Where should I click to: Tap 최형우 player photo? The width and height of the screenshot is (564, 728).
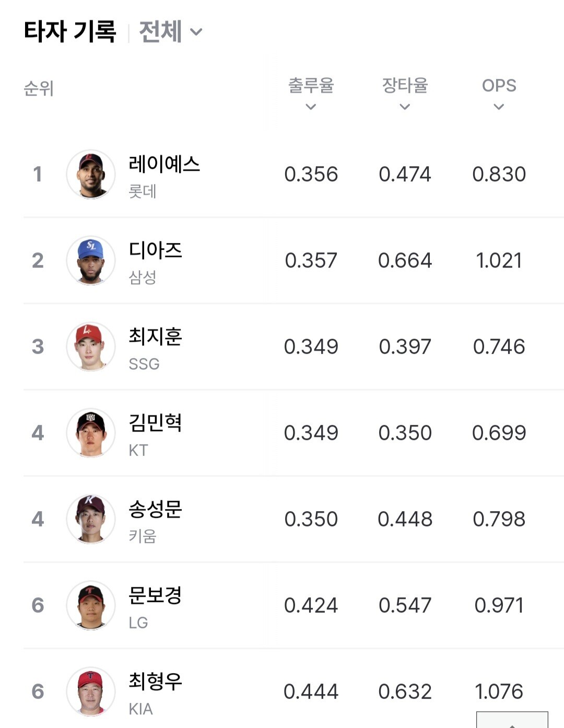(91, 691)
